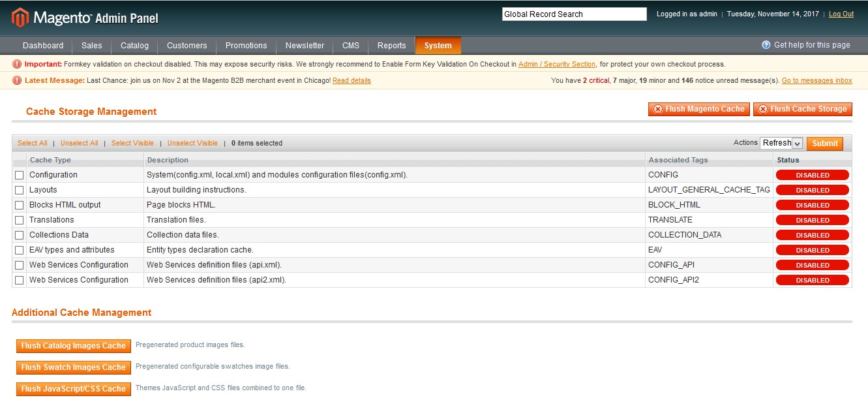This screenshot has width=868, height=400.
Task: Enable the EAV types and attributes checkbox
Action: (x=20, y=250)
